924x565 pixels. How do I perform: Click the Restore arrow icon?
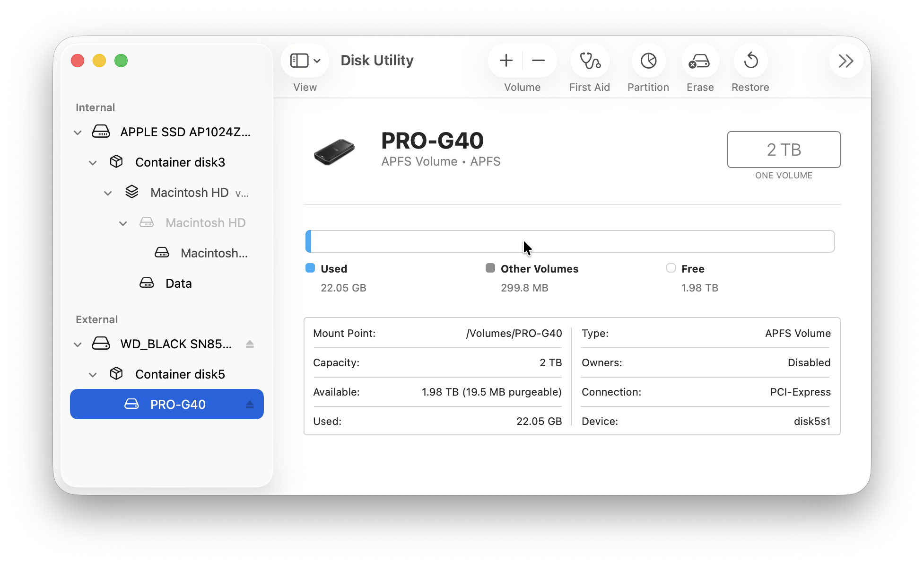750,61
